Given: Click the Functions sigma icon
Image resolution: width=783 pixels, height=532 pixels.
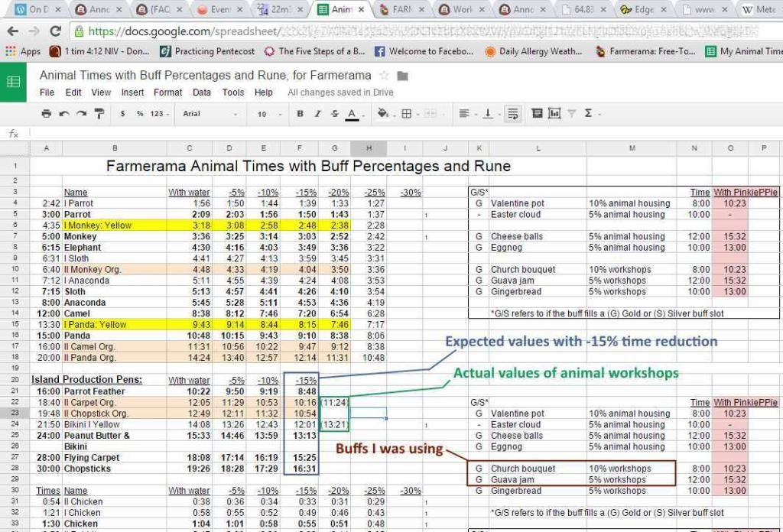Looking at the screenshot, I should coord(589,113).
